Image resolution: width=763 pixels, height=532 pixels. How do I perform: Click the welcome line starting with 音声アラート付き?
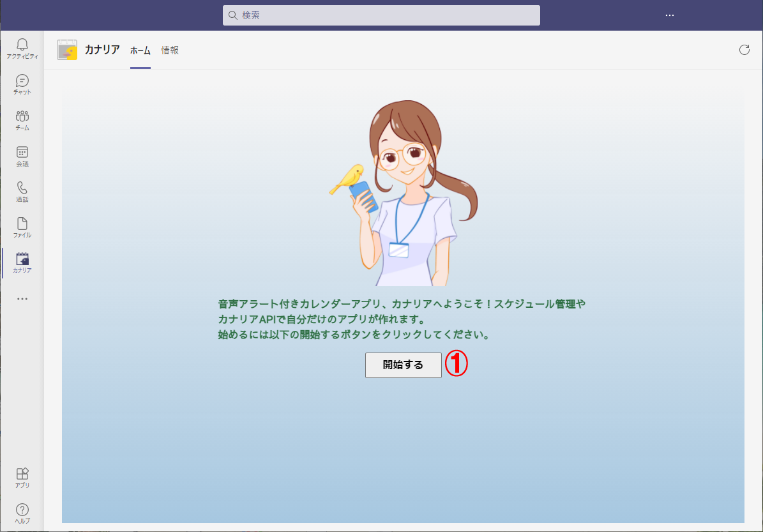(402, 304)
